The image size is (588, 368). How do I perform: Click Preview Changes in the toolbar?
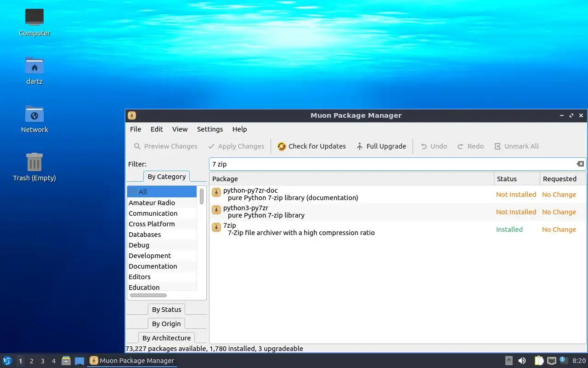165,146
